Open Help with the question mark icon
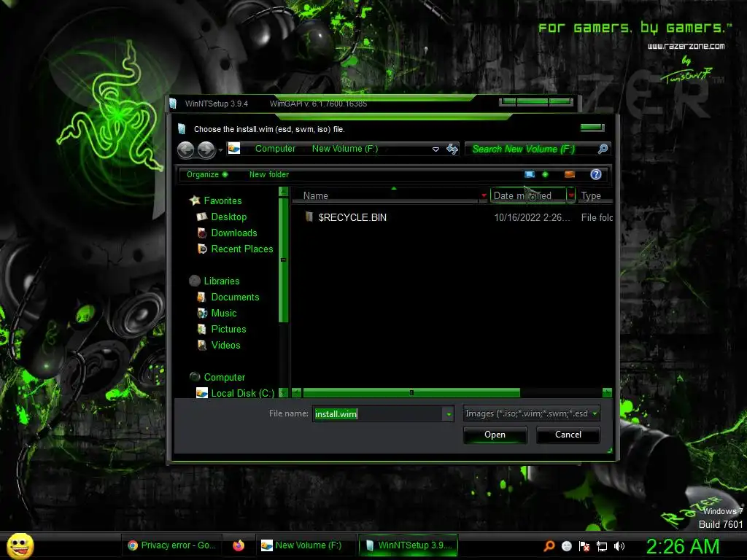This screenshot has height=560, width=747. [x=595, y=174]
